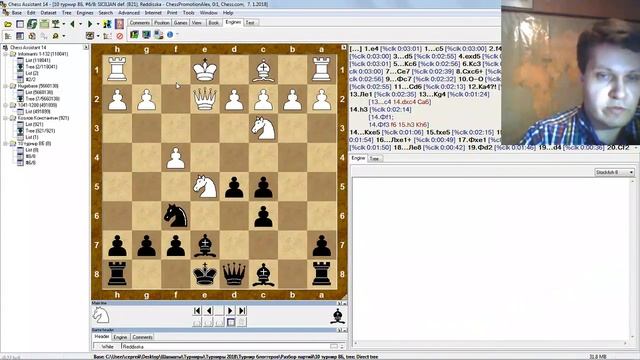Switch to the Comments tab in top panel
Viewport: 640px width, 360px height.
[140, 23]
